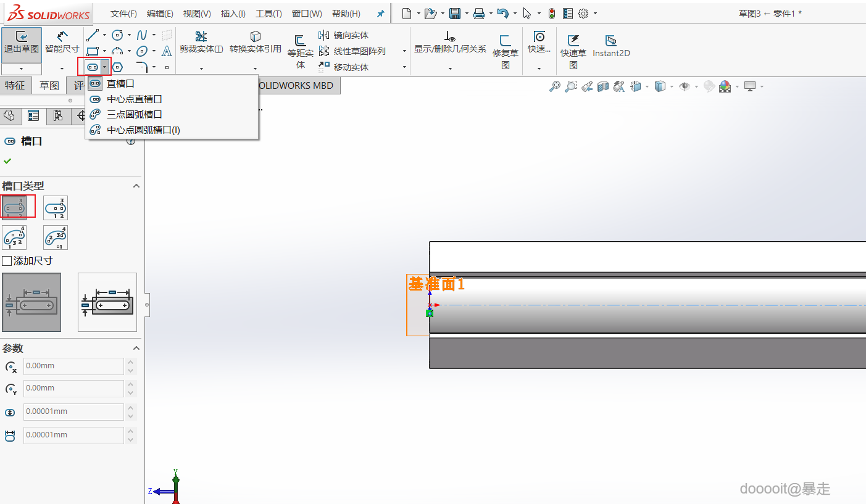Viewport: 866px width, 504px height.
Task: Select the Corner Rectangle tool
Action: [92, 51]
